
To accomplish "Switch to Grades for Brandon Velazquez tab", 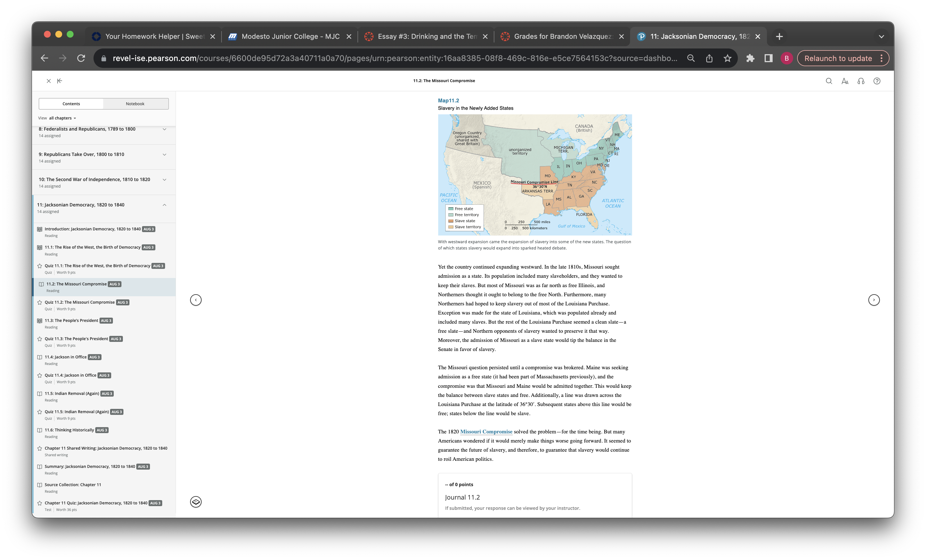I will 562,36.
